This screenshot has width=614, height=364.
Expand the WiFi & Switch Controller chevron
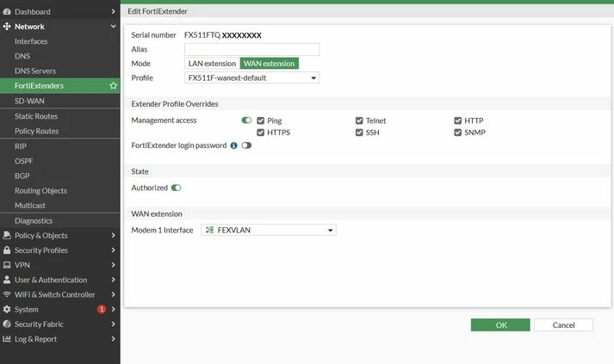(x=113, y=294)
